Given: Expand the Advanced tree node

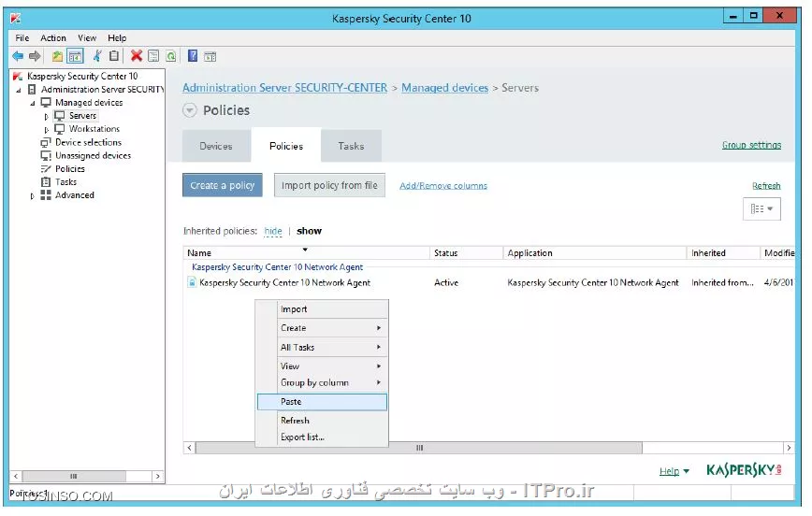Looking at the screenshot, I should tap(32, 196).
